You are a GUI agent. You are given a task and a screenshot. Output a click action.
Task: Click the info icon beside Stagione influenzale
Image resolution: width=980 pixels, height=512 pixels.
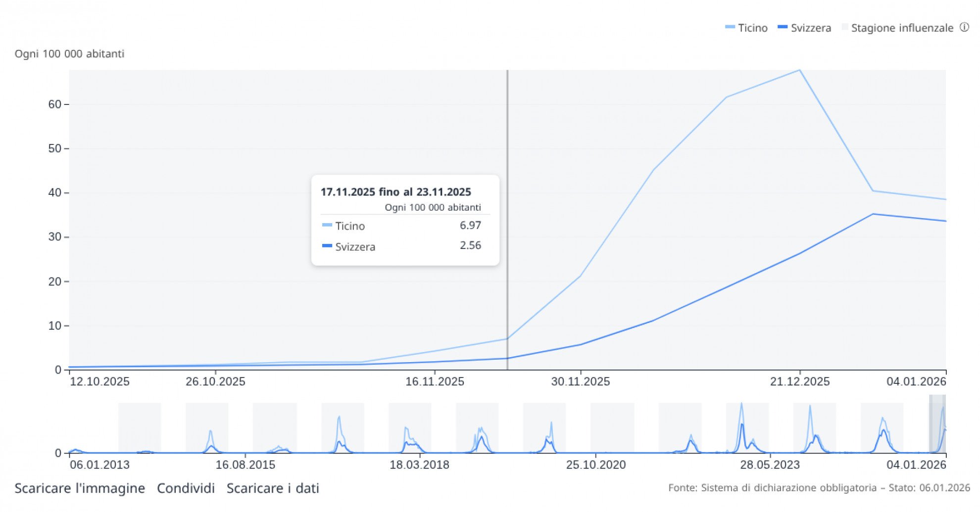[964, 28]
